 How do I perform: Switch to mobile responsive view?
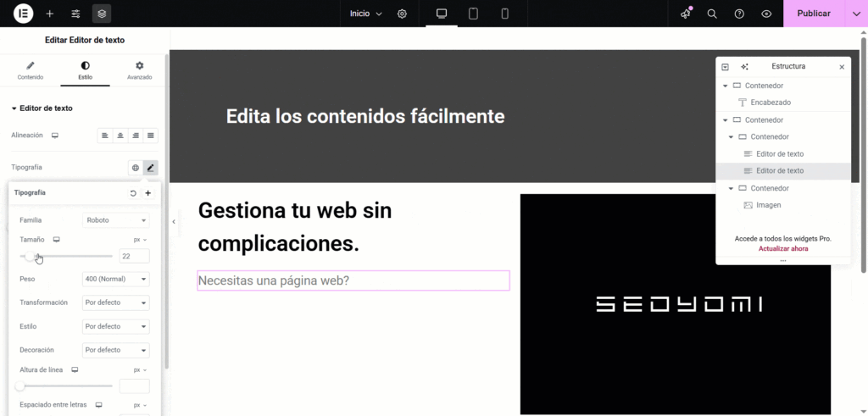[x=505, y=14]
